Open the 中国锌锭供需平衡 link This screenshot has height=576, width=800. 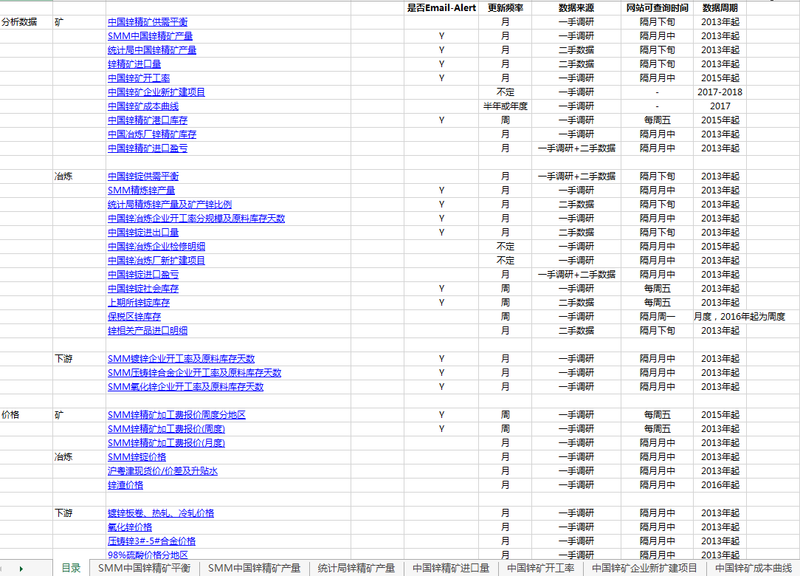click(143, 177)
